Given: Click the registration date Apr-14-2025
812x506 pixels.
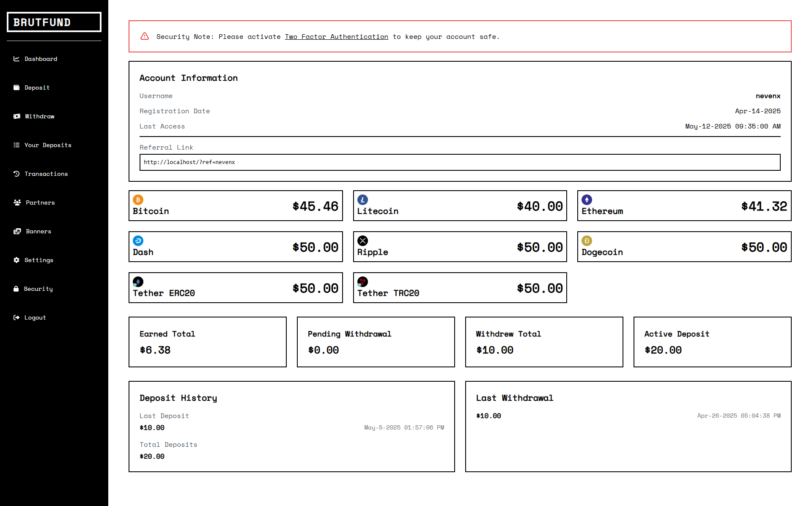Looking at the screenshot, I should coord(758,111).
